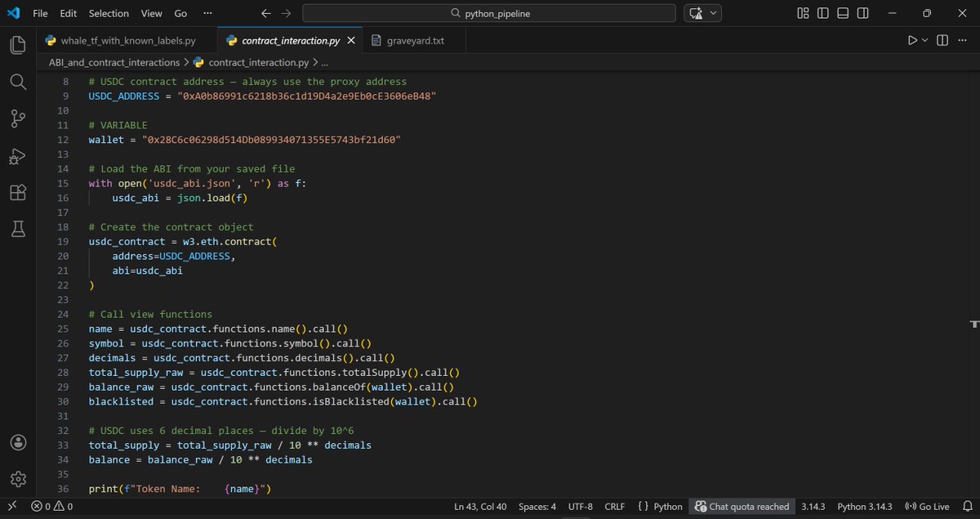Viewport: 980px width, 519px height.
Task: Click ABI_and_contract_interactions breadcrumb folder
Action: tap(114, 62)
